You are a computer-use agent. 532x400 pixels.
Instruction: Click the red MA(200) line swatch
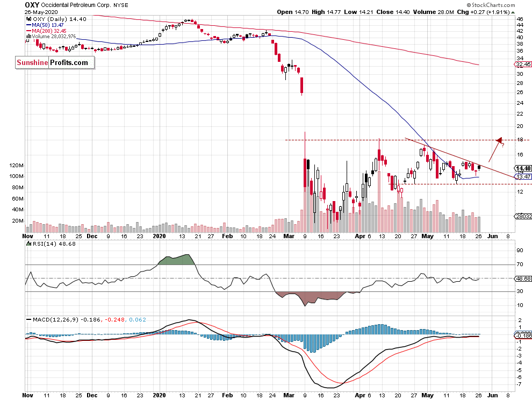tap(28, 31)
